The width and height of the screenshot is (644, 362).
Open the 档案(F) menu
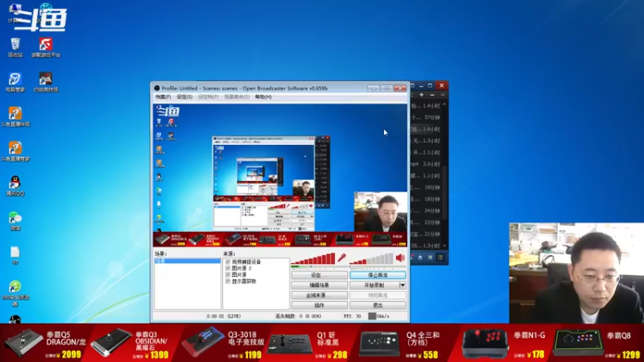pyautogui.click(x=163, y=97)
